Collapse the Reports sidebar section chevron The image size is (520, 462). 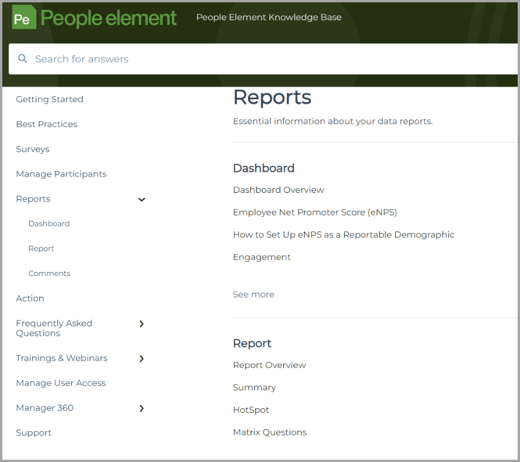(142, 199)
